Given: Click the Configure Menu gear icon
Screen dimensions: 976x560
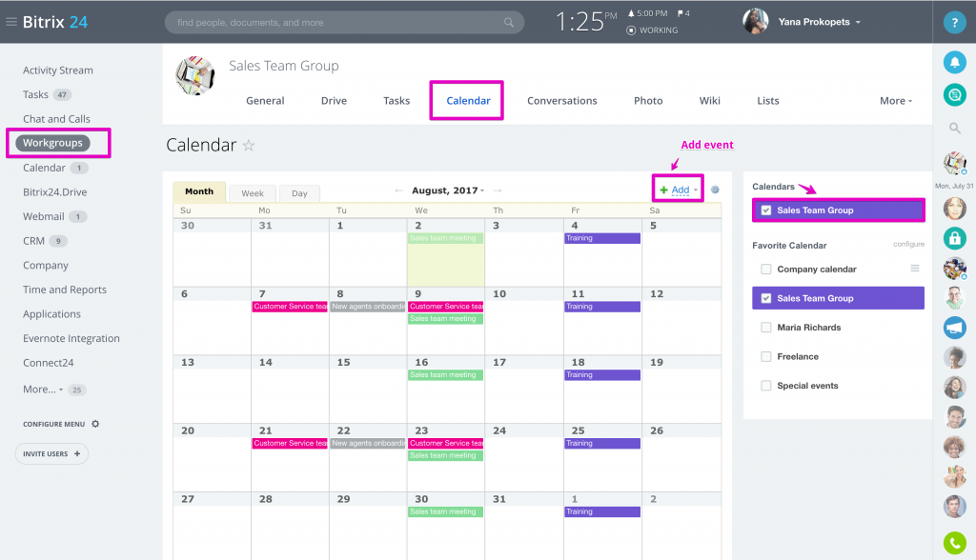Looking at the screenshot, I should tap(95, 424).
